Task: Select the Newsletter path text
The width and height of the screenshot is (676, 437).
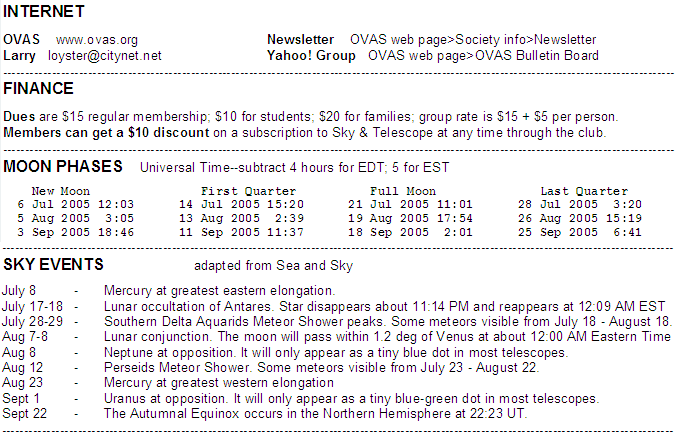Action: click(473, 40)
